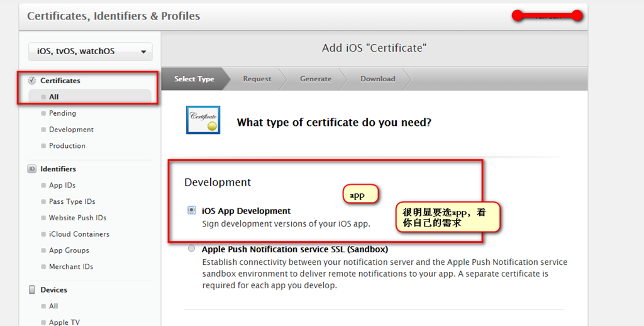Image resolution: width=644 pixels, height=326 pixels.
Task: Click the Request step tab
Action: tap(257, 79)
